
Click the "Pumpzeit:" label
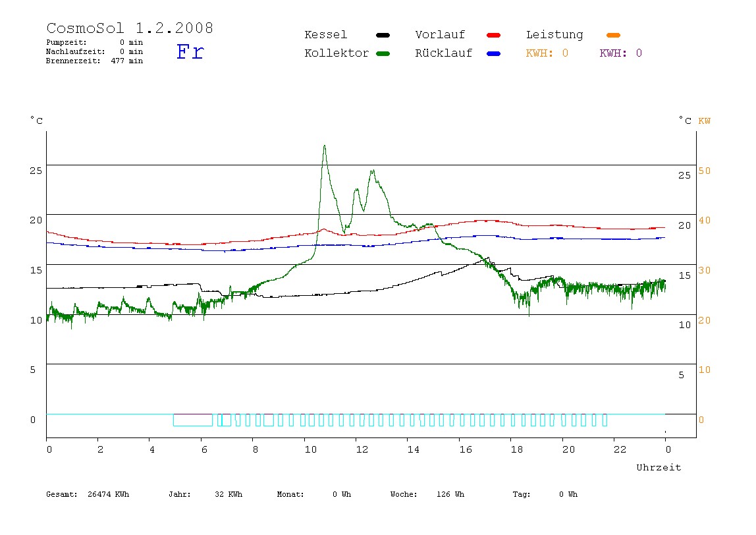(67, 42)
